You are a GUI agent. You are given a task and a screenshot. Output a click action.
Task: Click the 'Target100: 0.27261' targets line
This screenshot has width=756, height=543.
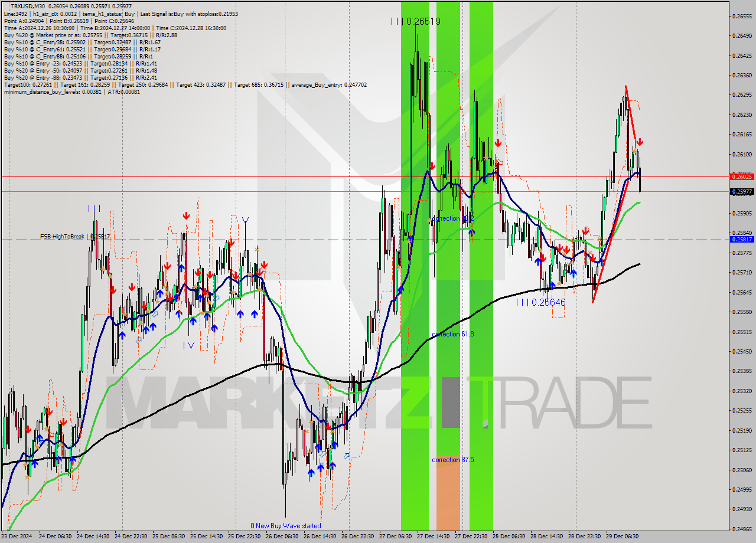pyautogui.click(x=185, y=84)
